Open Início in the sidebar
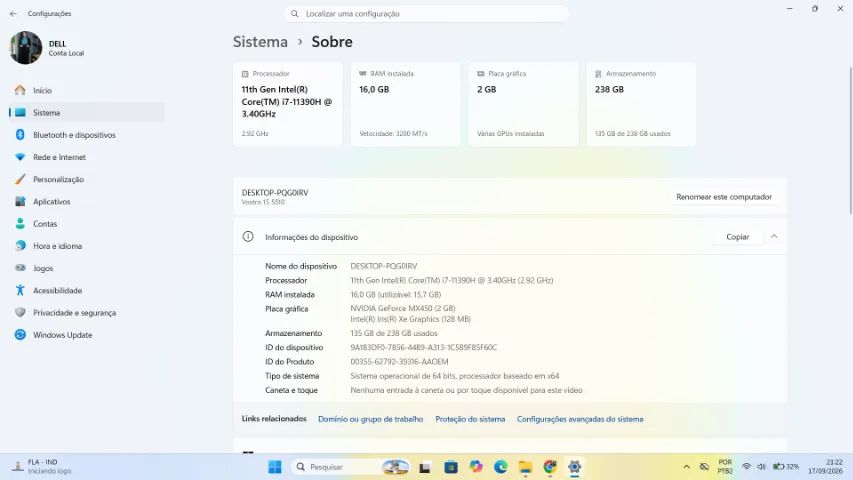Image resolution: width=853 pixels, height=480 pixels. click(86, 90)
